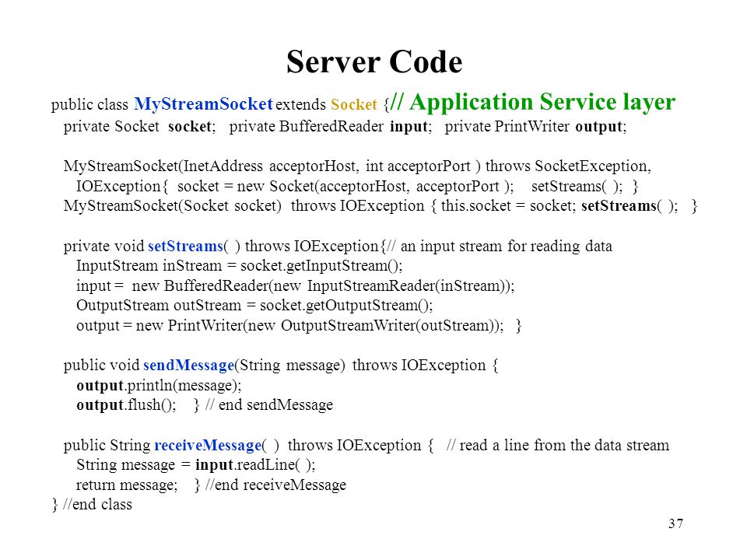Image resolution: width=747 pixels, height=560 pixels.
Task: Click 'OutputStream outStream = socket.getOutputStream();'
Action: (x=254, y=305)
